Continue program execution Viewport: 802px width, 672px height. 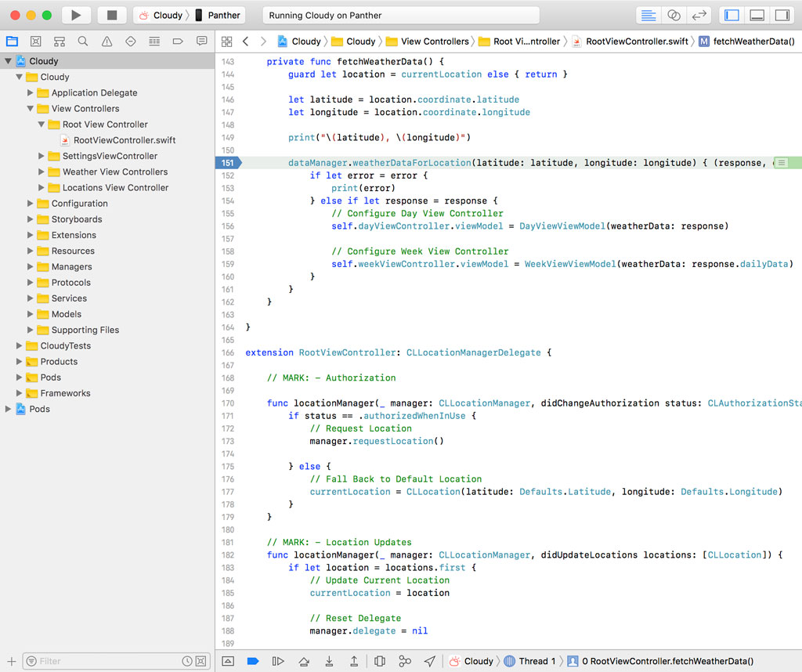click(278, 661)
